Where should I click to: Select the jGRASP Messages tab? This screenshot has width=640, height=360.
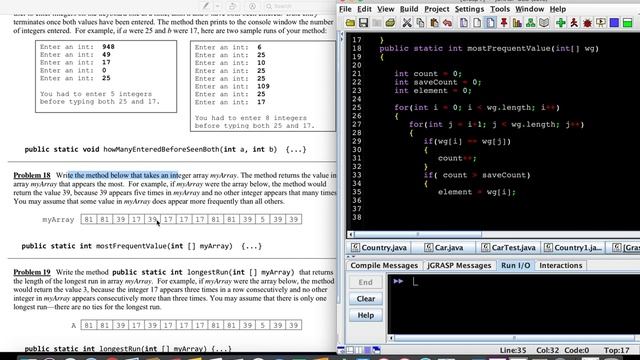tap(459, 265)
